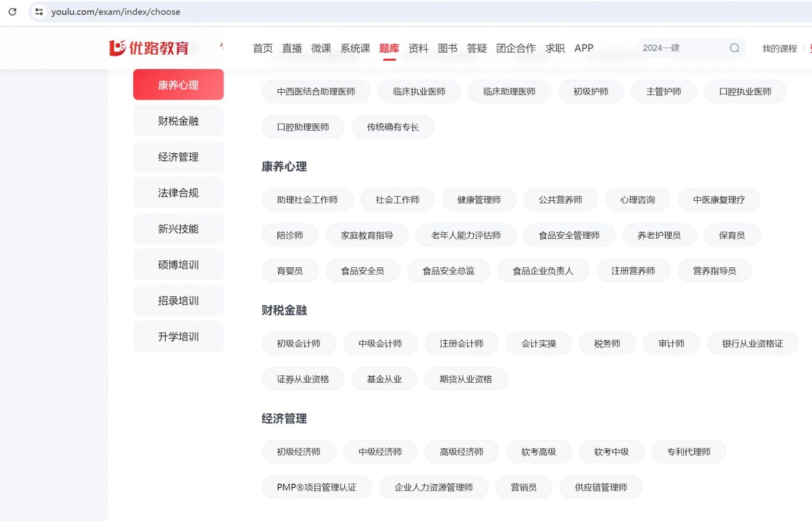The height and width of the screenshot is (521, 812).
Task: Choose 临床执业医师 exam
Action: tap(419, 91)
